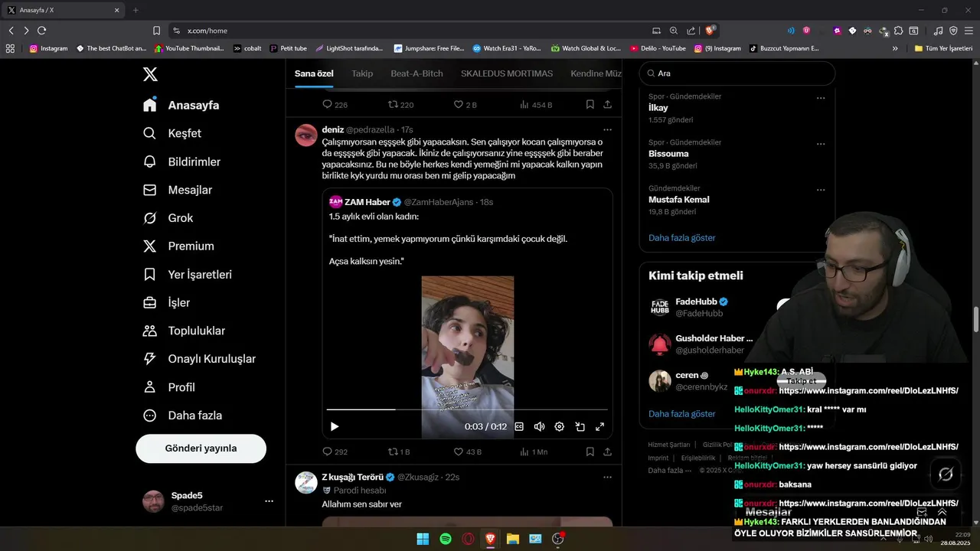
Task: Open İlkay trending topic
Action: click(658, 108)
